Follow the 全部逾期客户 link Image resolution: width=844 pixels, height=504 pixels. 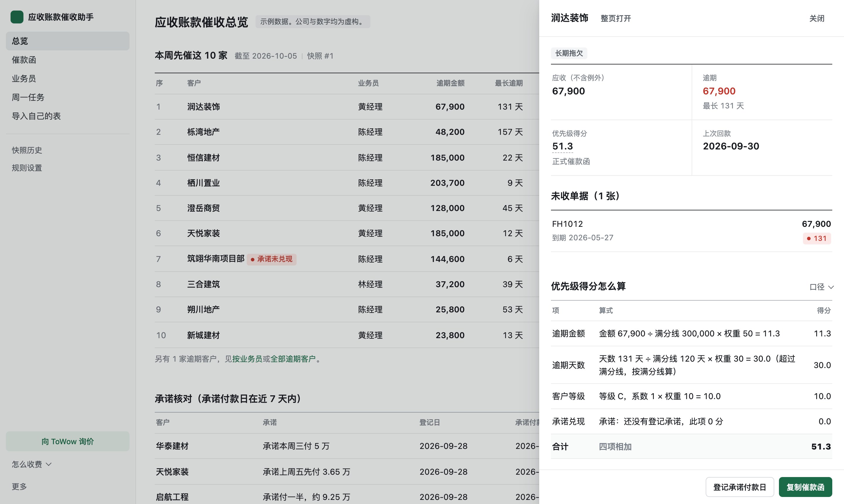[293, 359]
